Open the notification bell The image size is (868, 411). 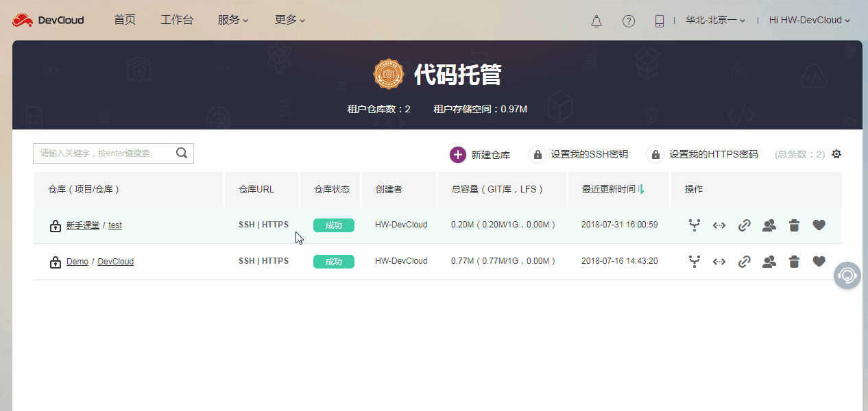(596, 21)
